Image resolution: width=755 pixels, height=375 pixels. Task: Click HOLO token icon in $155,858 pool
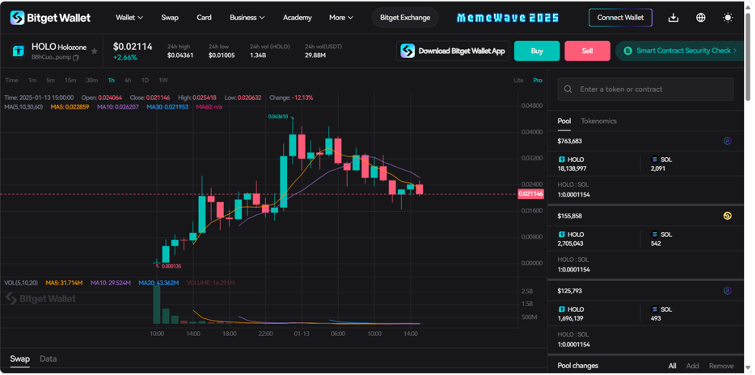click(561, 234)
